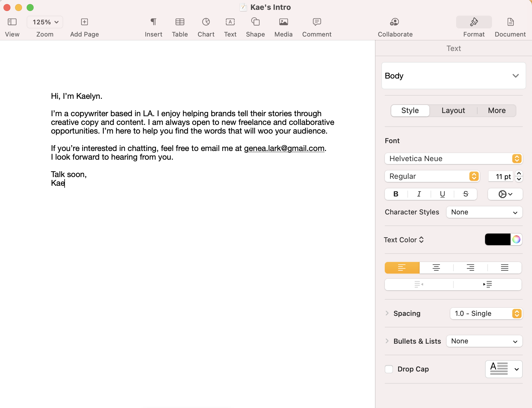
Task: Decrease font size with the down arrow
Action: click(x=519, y=179)
